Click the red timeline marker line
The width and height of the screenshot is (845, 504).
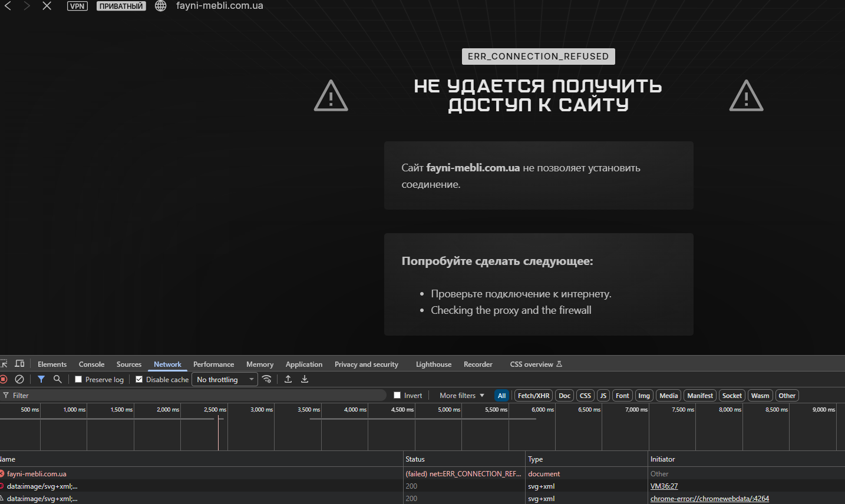point(218,433)
